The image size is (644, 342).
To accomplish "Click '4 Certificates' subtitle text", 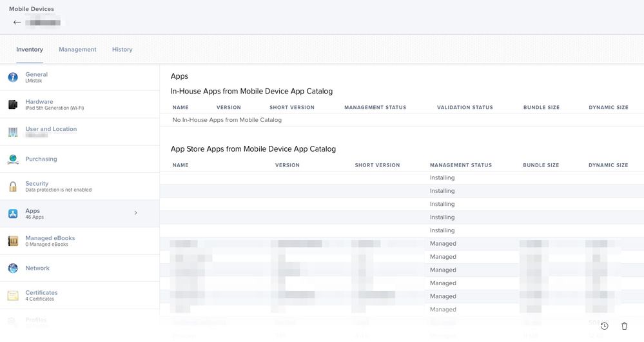I will 40,299.
